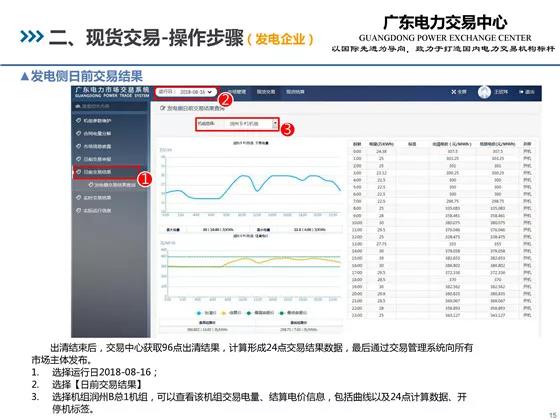Toggle the last green legend entry
The width and height of the screenshot is (560, 420).
[x=293, y=313]
